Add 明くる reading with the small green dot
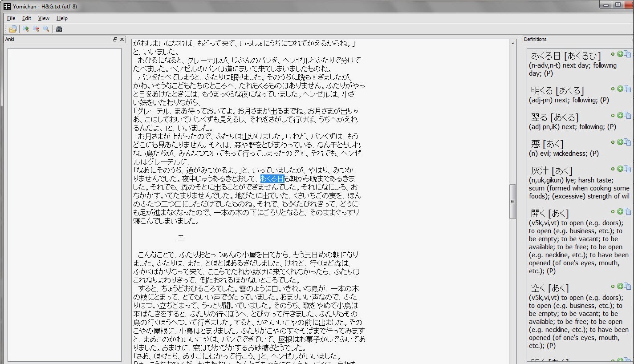 click(613, 89)
